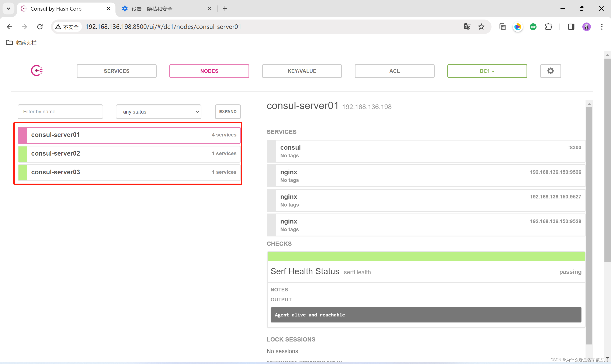Toggle the browser side panel icon

coord(571,27)
